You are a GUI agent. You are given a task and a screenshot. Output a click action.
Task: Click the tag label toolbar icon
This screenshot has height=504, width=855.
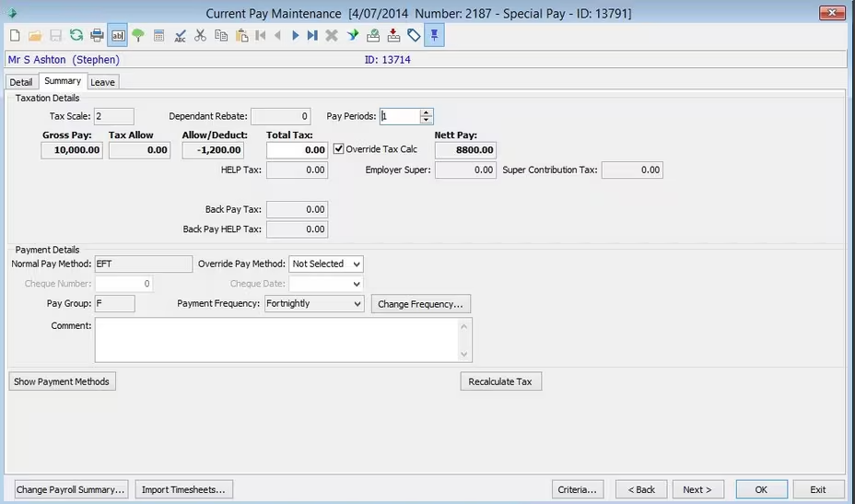414,35
